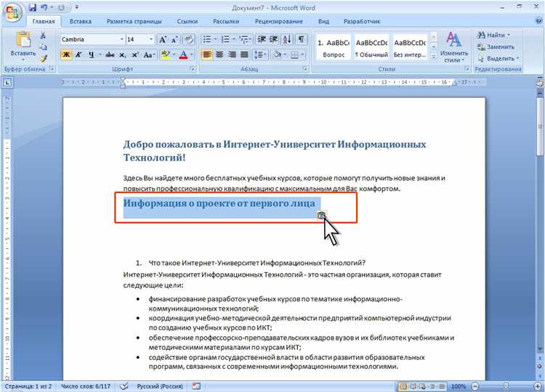
Task: Cut selection with scissors icon
Action: point(43,36)
